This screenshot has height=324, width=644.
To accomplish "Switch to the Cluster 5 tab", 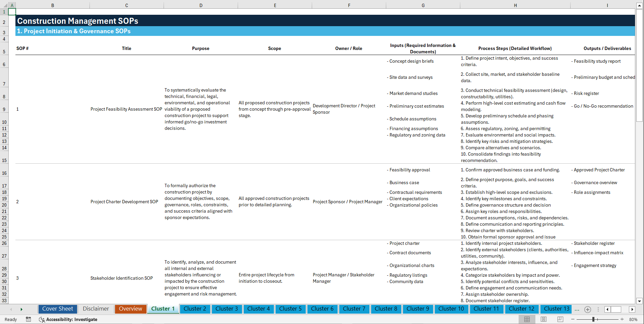I will pyautogui.click(x=290, y=309).
